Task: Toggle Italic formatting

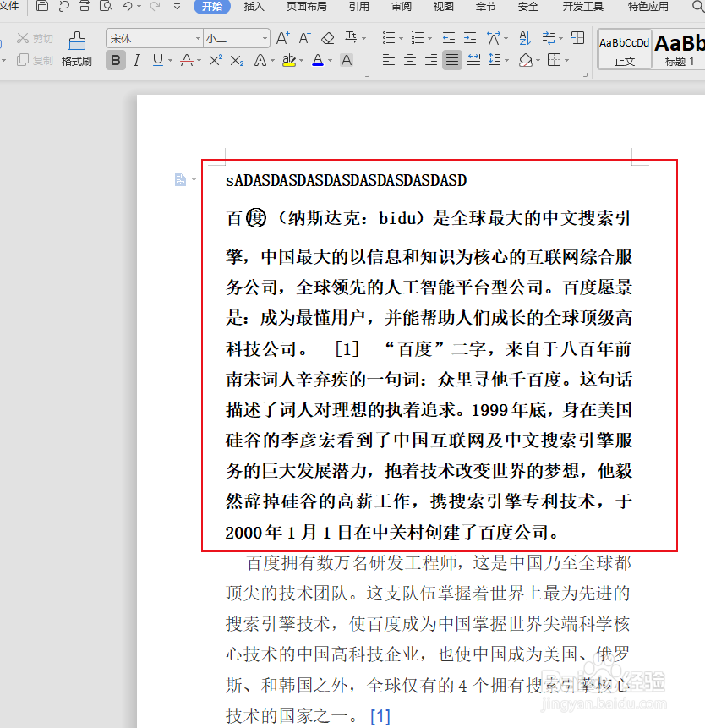Action: click(x=136, y=60)
